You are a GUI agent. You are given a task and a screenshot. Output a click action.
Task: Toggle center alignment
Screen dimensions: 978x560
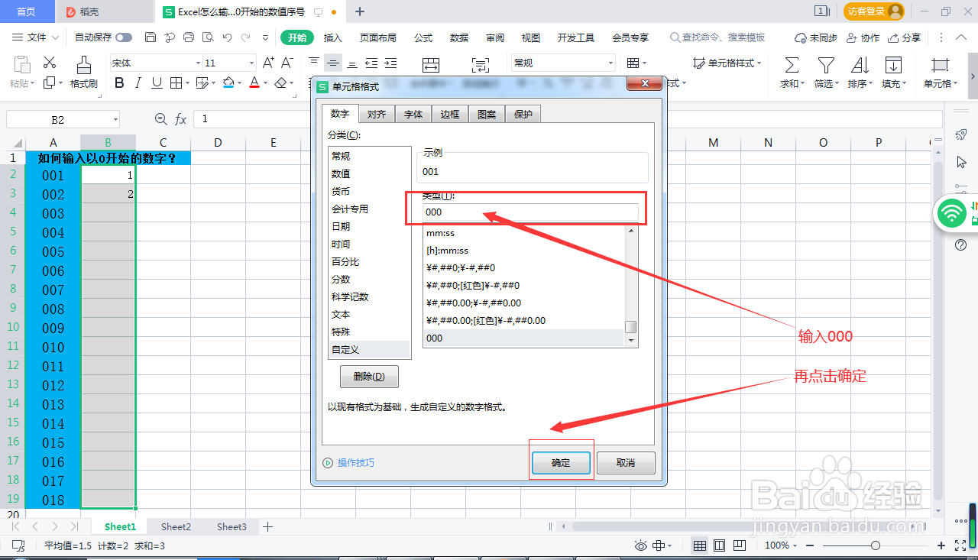pyautogui.click(x=332, y=62)
